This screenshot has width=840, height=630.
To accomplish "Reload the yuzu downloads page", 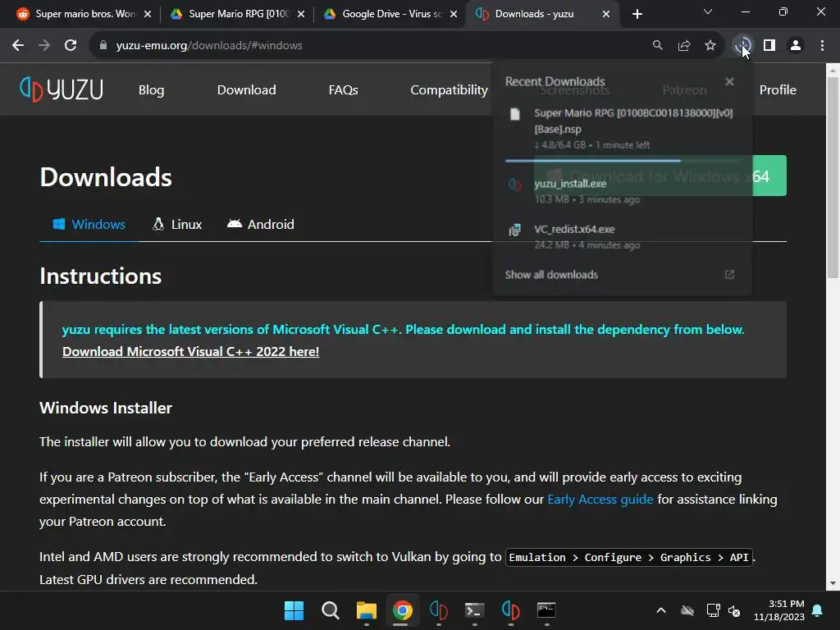I will 71,46.
